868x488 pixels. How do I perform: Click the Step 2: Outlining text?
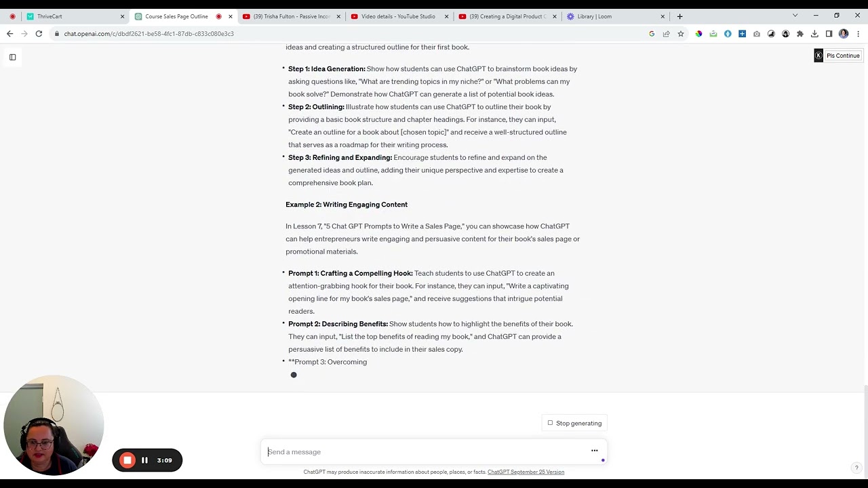click(316, 107)
